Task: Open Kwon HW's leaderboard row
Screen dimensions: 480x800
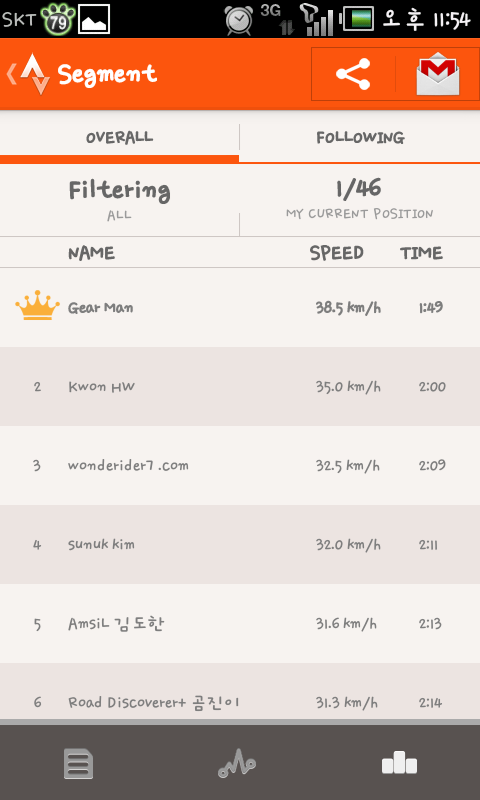Action: tap(240, 387)
